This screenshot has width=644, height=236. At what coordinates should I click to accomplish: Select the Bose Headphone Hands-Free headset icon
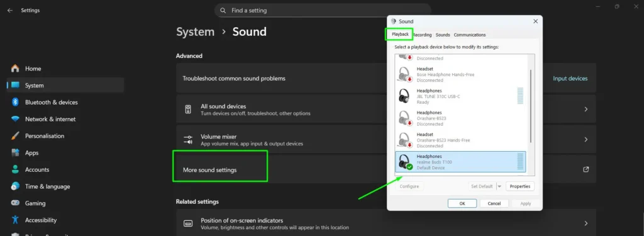coord(405,74)
